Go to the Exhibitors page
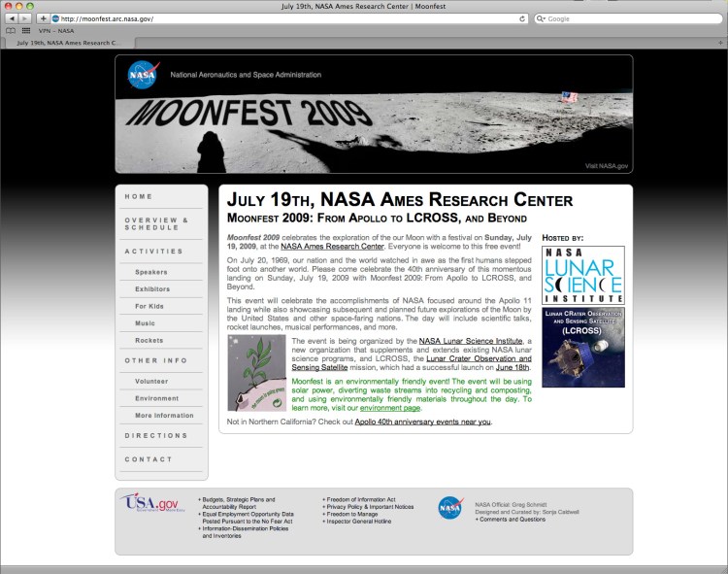The width and height of the screenshot is (728, 574). [152, 288]
